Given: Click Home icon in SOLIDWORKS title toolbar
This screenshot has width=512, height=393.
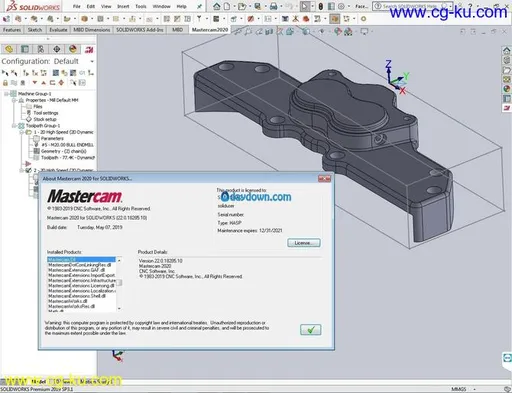Looking at the screenshot, I should 217,6.
